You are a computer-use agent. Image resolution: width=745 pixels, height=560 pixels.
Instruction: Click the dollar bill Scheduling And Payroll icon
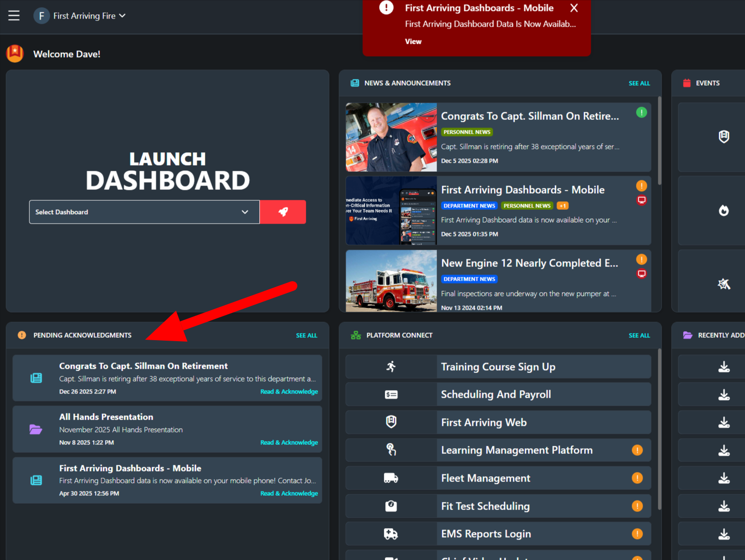(x=391, y=394)
